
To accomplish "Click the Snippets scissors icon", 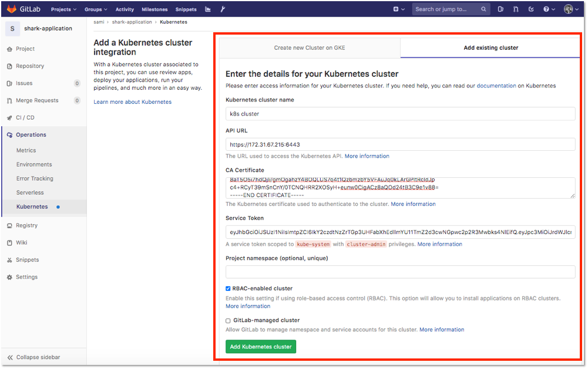I will point(9,260).
